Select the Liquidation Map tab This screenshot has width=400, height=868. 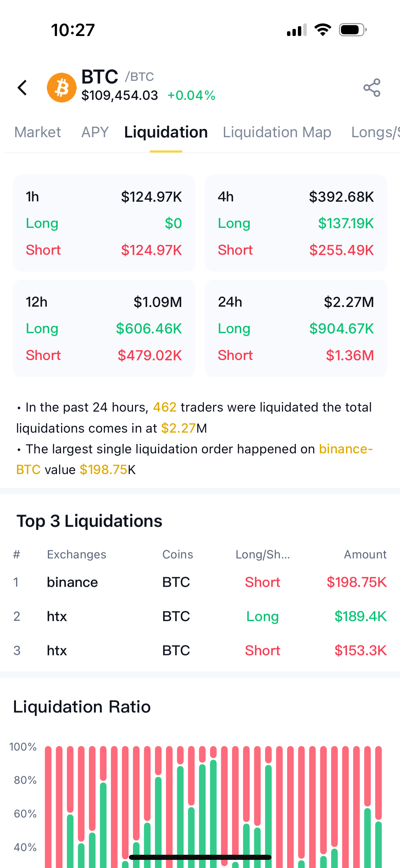(277, 132)
